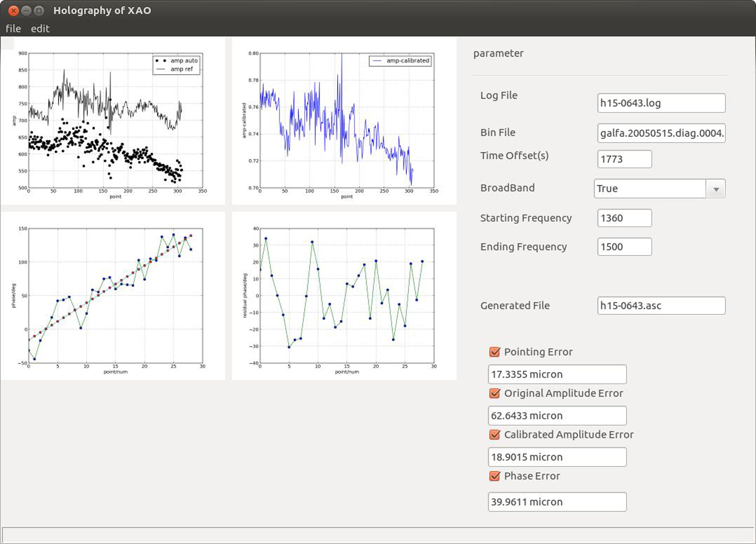Viewport: 756px width, 544px height.
Task: Close the Holography of XAO window
Action: (13, 11)
